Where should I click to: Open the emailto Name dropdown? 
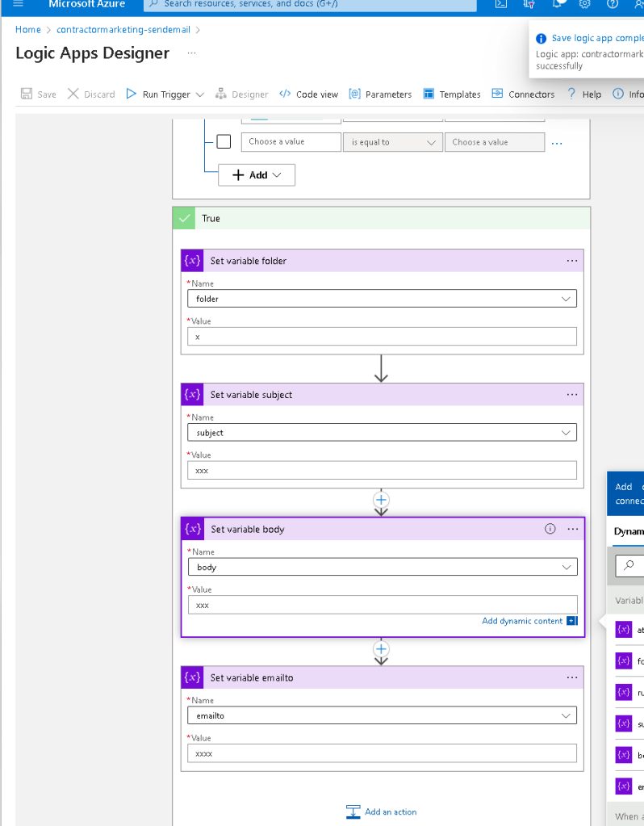(x=382, y=715)
